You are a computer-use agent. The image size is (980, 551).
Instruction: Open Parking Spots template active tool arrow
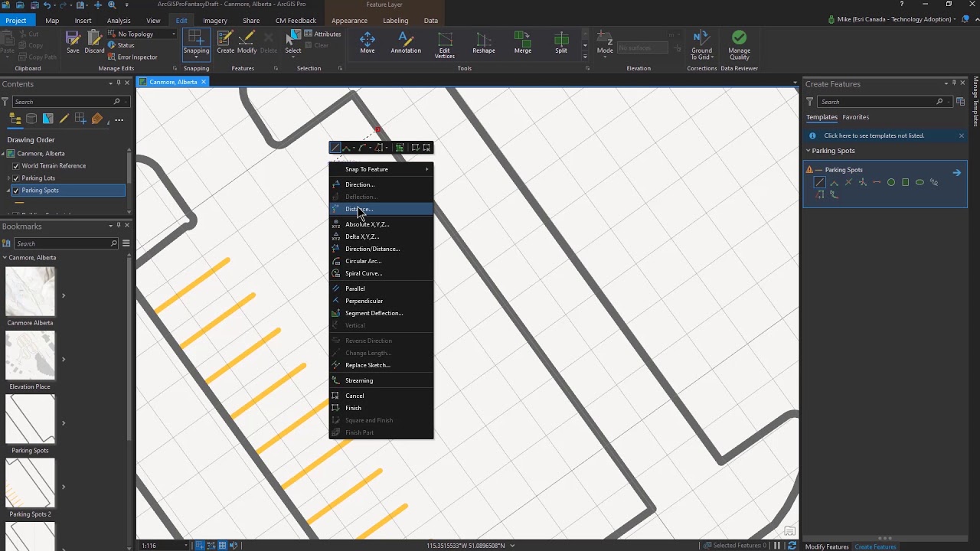[956, 173]
